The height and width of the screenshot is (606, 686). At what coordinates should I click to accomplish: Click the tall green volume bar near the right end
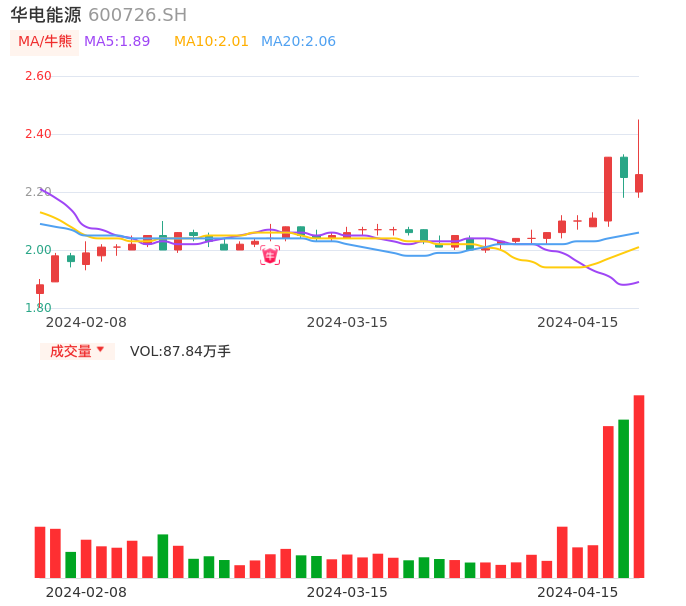(x=623, y=499)
